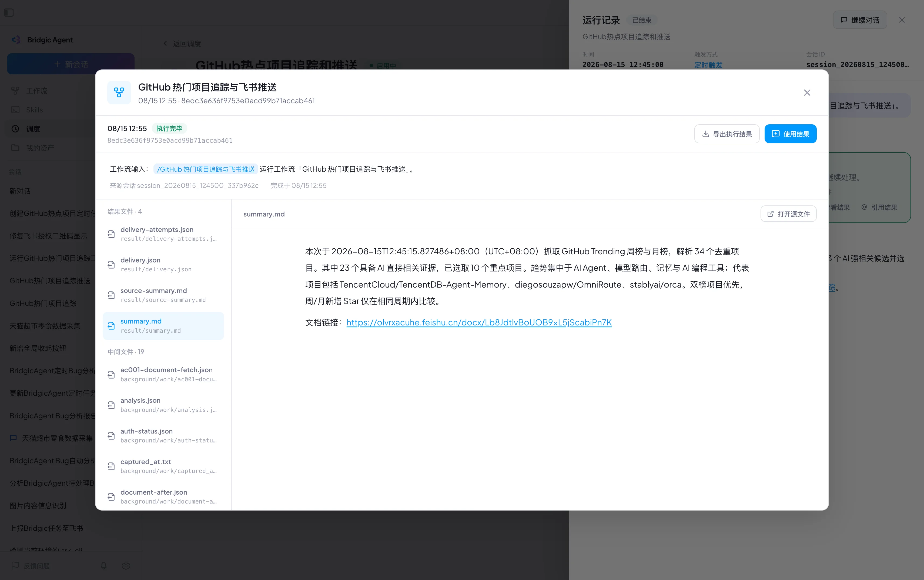Click the workflow icon in the dialog header
This screenshot has width=924, height=580.
point(119,92)
